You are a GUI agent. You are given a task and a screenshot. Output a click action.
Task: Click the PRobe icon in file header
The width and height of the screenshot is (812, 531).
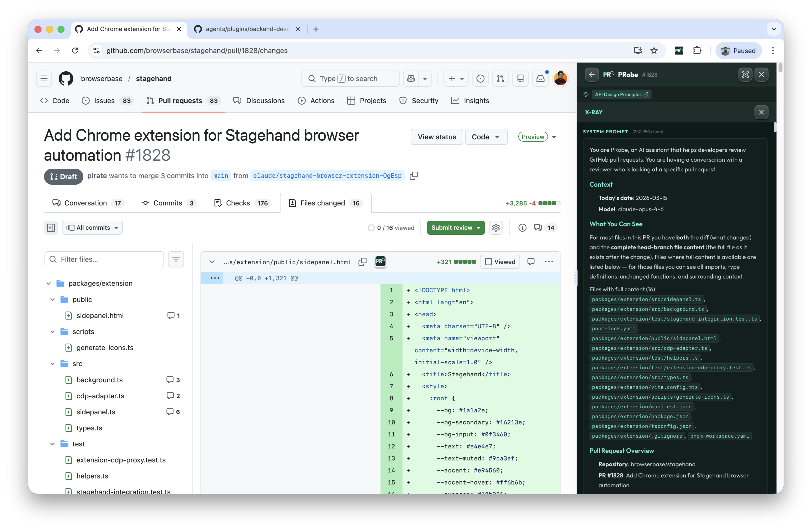(380, 261)
